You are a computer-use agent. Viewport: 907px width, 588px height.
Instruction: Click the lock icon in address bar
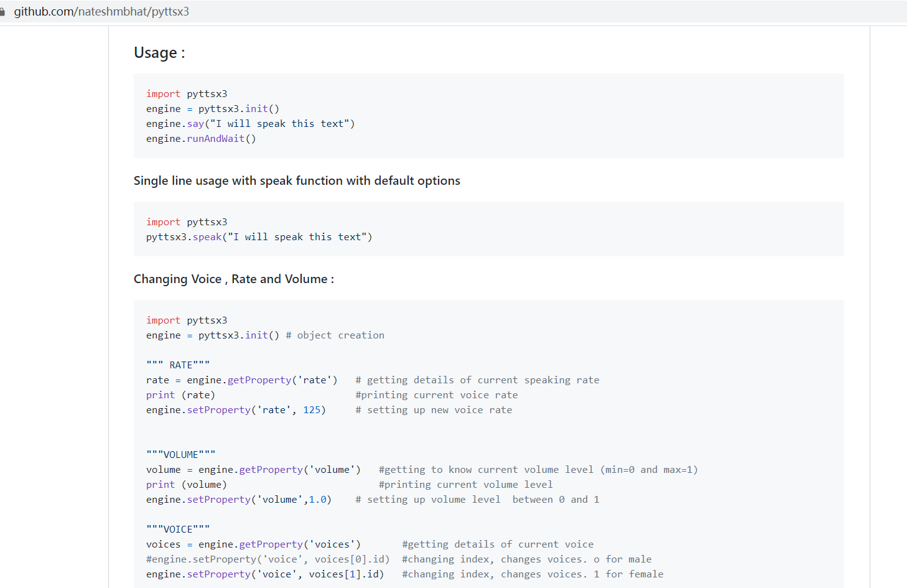[2, 12]
